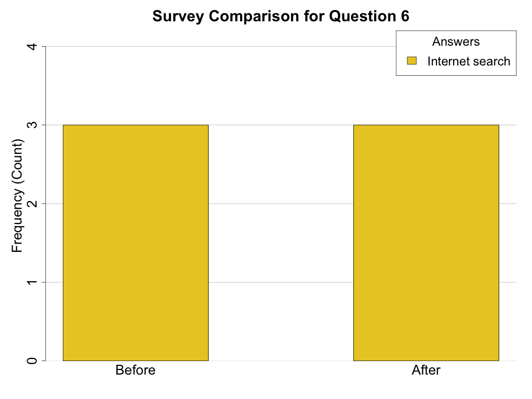The width and height of the screenshot is (532, 399).
Task: Select the Before bar in the chart
Action: pos(136,243)
